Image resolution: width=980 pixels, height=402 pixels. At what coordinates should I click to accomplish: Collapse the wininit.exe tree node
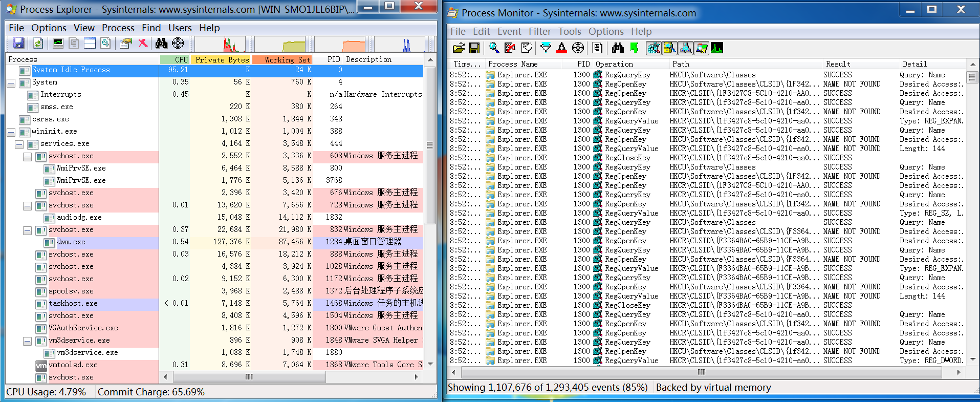click(x=11, y=132)
